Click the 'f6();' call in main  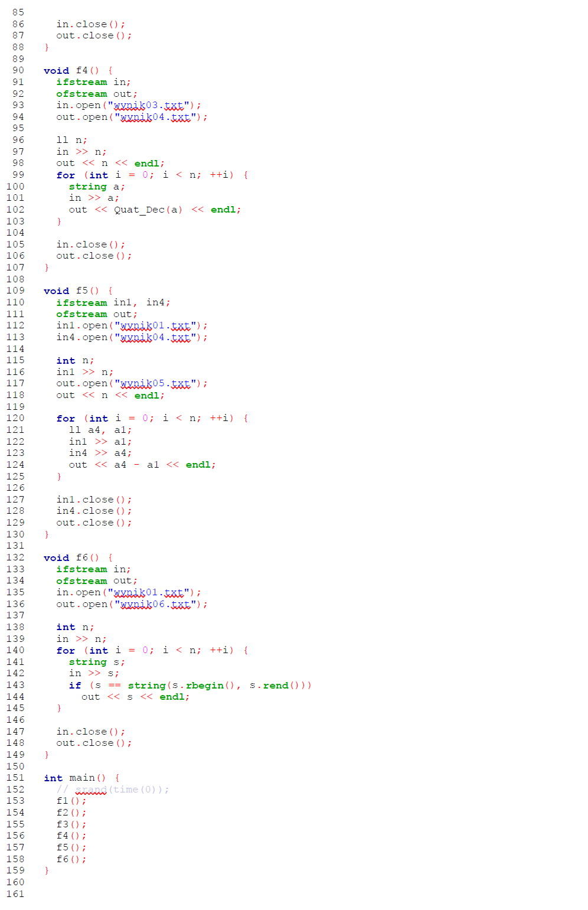point(71,859)
